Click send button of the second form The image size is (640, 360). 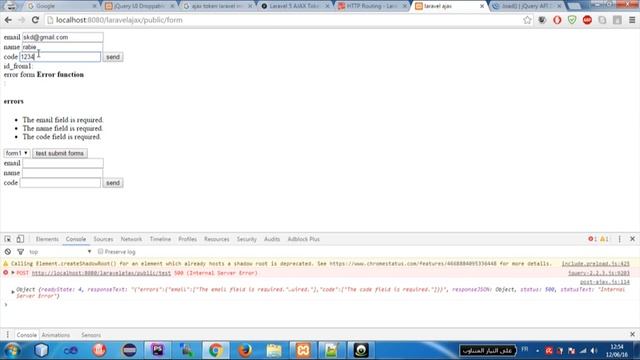click(x=113, y=183)
